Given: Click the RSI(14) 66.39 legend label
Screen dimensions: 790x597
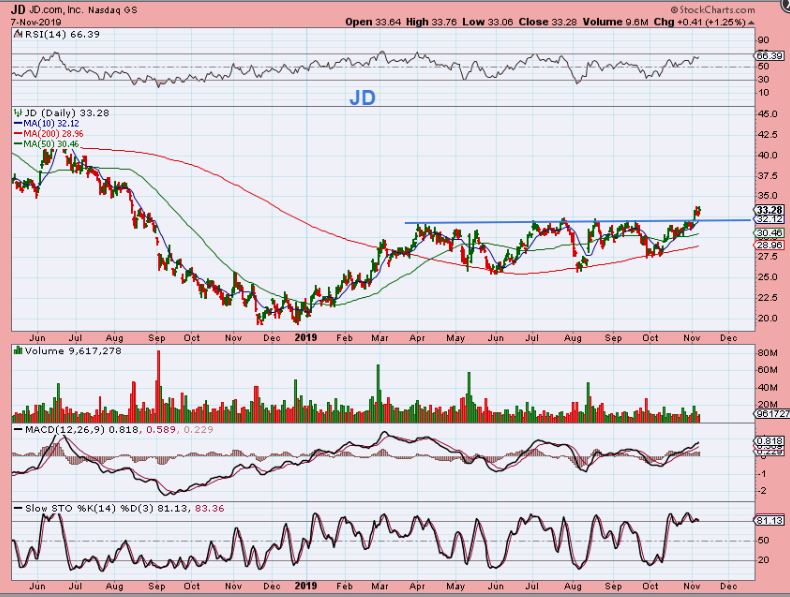Looking at the screenshot, I should (61, 35).
